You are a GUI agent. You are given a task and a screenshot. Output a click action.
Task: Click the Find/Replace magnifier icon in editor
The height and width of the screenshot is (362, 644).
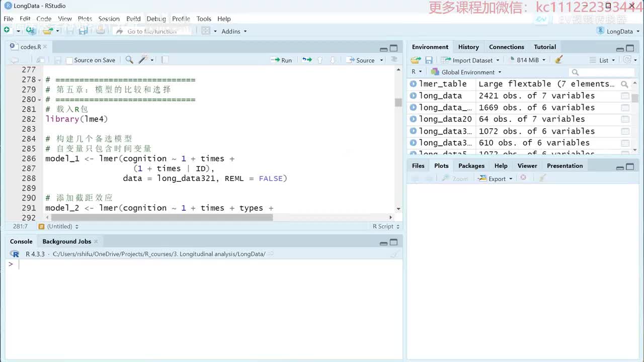coord(129,60)
